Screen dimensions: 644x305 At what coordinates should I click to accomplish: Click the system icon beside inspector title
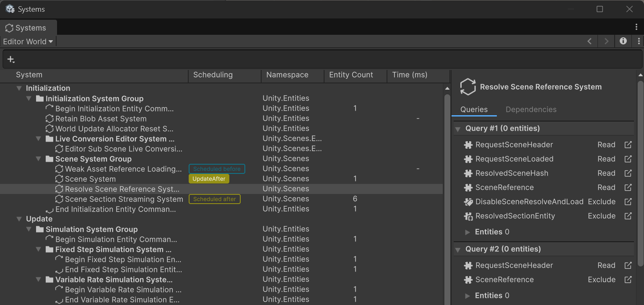pos(467,87)
